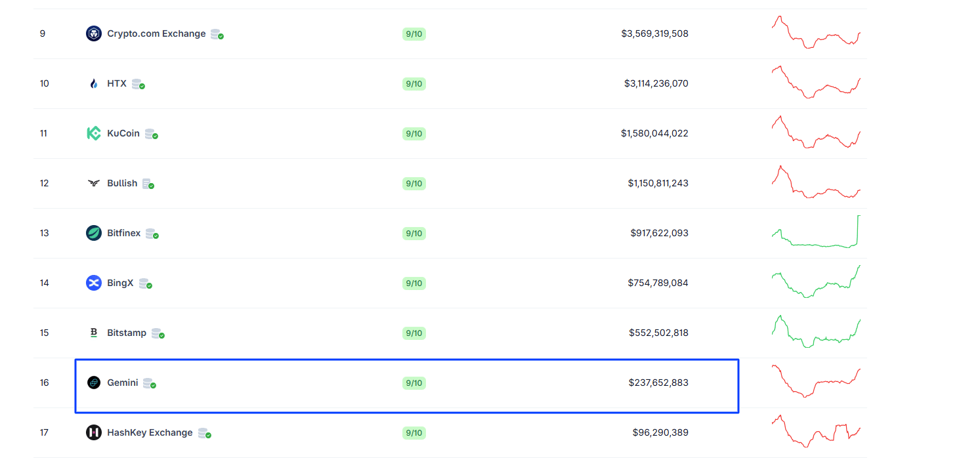Click the HashKey Exchange logo icon
The width and height of the screenshot is (980, 458).
(94, 432)
